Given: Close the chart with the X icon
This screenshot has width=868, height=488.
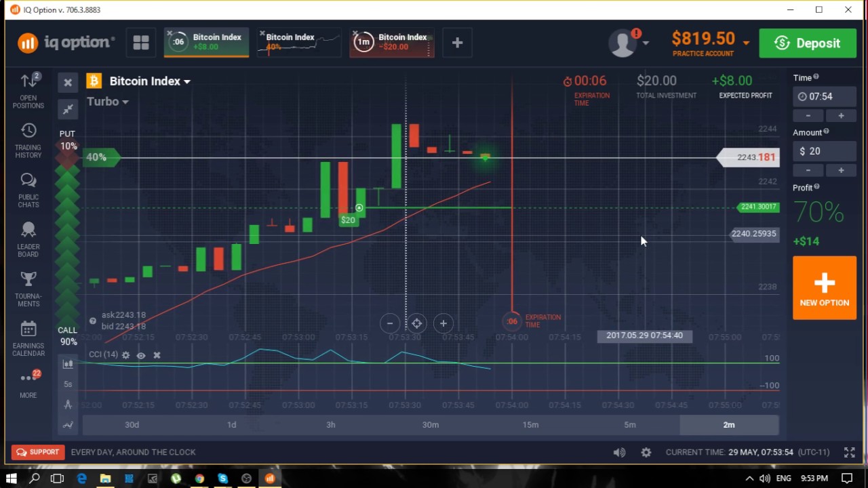Looking at the screenshot, I should click(68, 83).
